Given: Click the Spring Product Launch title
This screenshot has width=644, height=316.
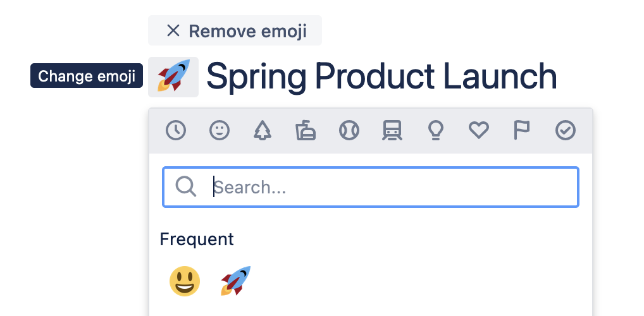Looking at the screenshot, I should point(381,76).
